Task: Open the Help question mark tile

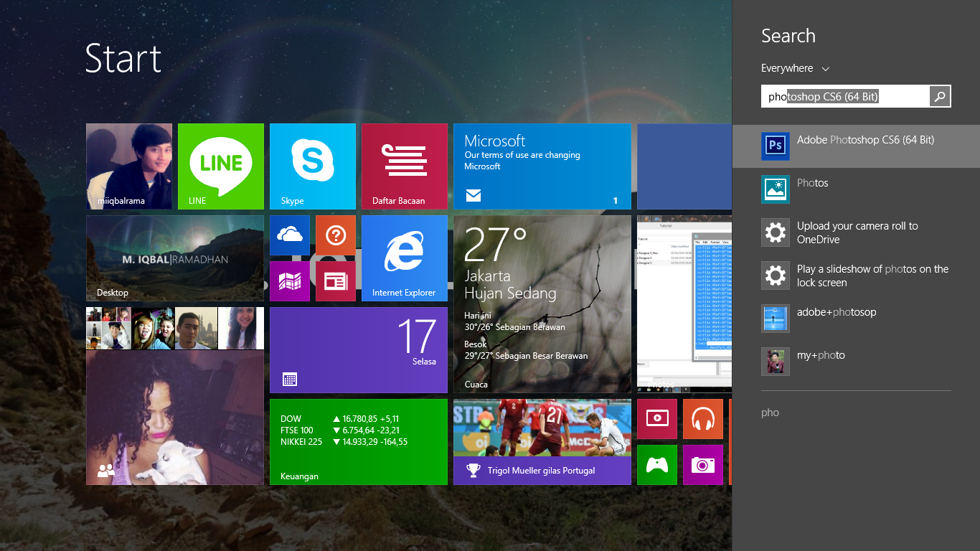Action: click(336, 235)
